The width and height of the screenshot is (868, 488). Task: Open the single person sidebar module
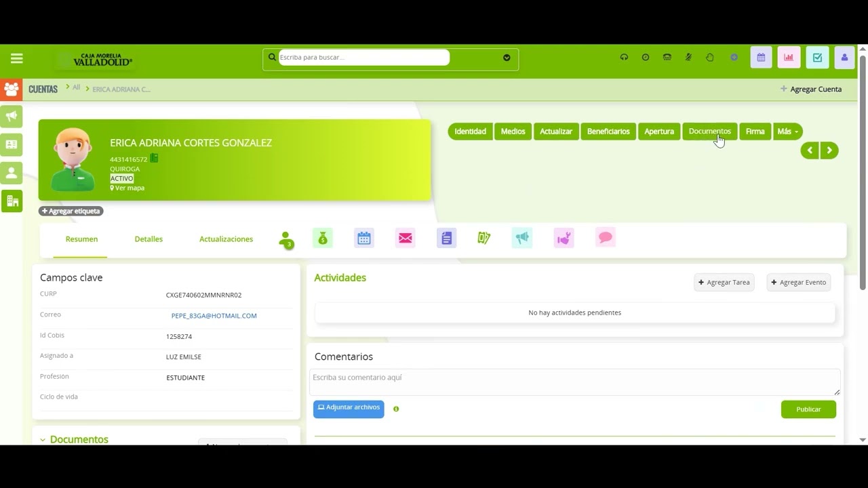click(x=12, y=173)
